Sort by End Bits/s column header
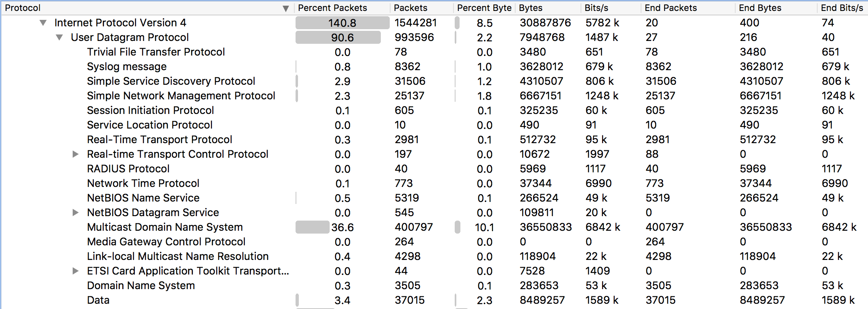868x309 pixels. click(x=842, y=8)
